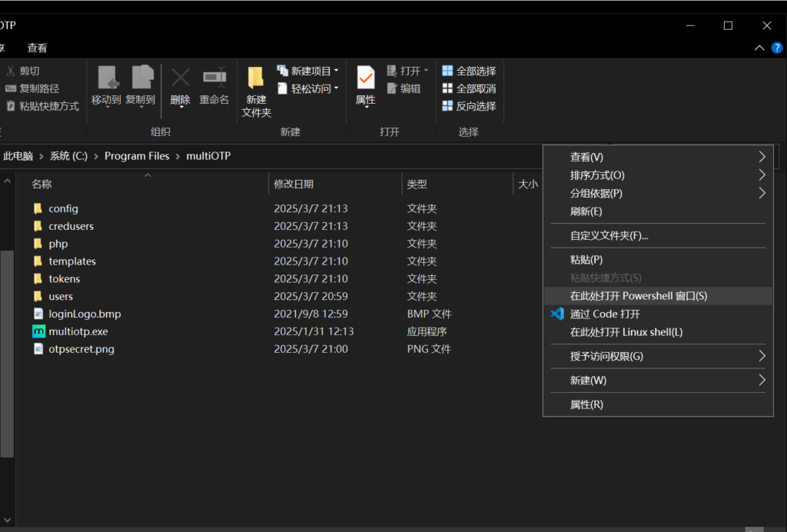Image resolution: width=787 pixels, height=532 pixels.
Task: Open 属性(R) from the context menu
Action: coord(658,404)
